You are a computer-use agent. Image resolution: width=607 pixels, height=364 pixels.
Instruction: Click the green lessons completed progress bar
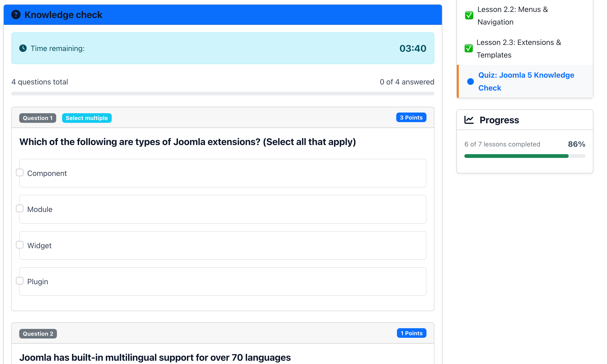[x=516, y=156]
